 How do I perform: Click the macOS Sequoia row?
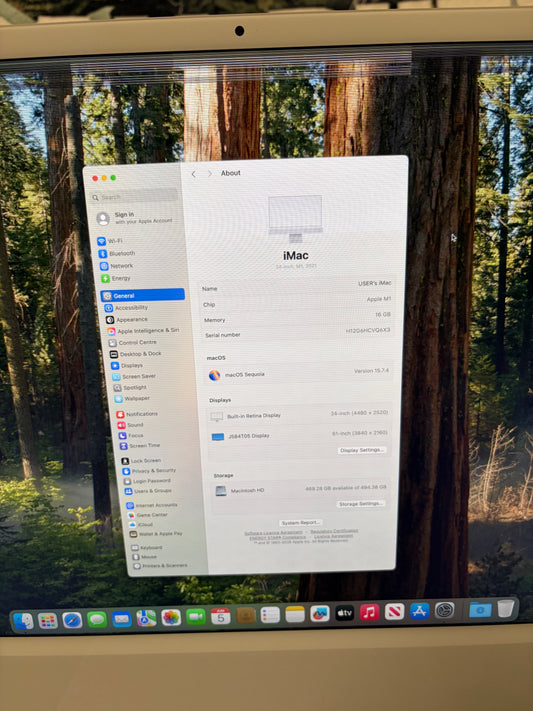299,374
